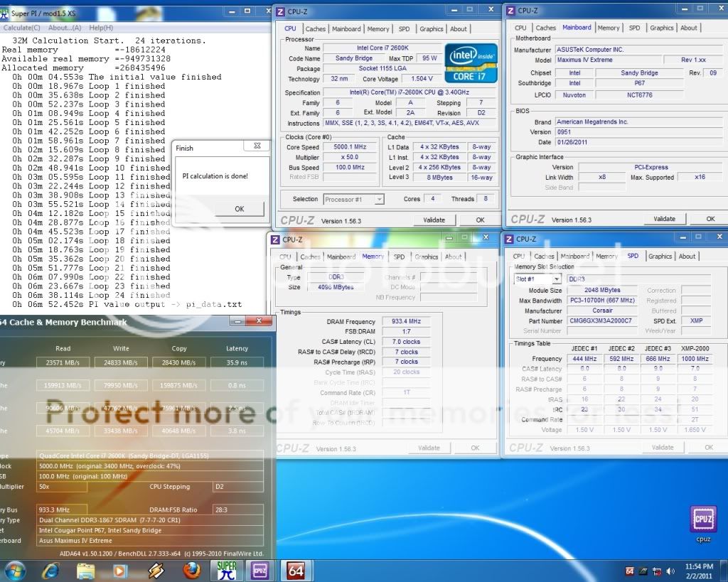Click the AIDA64 DRAM:FSB Ratio 28:3 field
728x582 pixels.
[x=237, y=510]
